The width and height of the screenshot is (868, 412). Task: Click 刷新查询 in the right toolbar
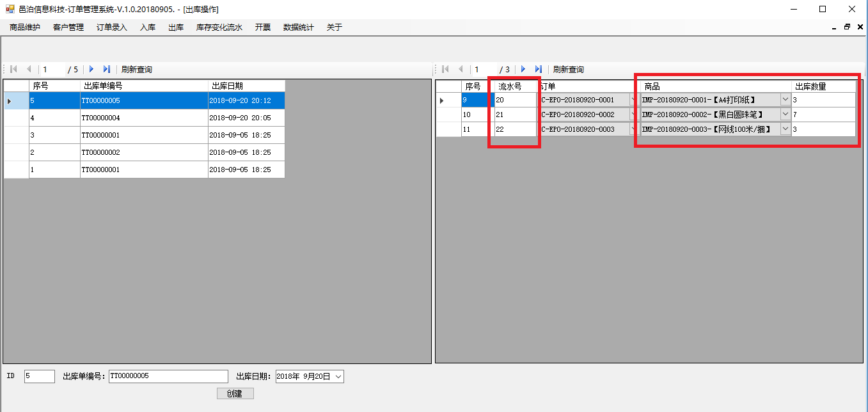[568, 69]
